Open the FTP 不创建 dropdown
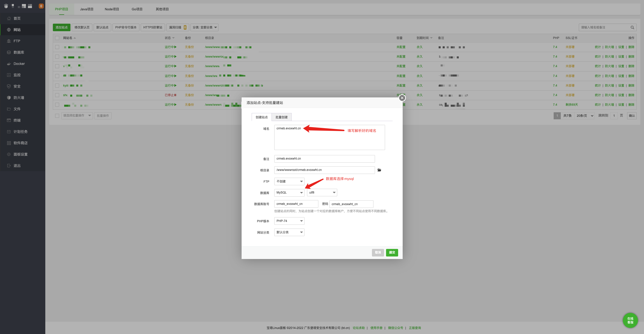Screen dimensions: 644x334 (289, 181)
